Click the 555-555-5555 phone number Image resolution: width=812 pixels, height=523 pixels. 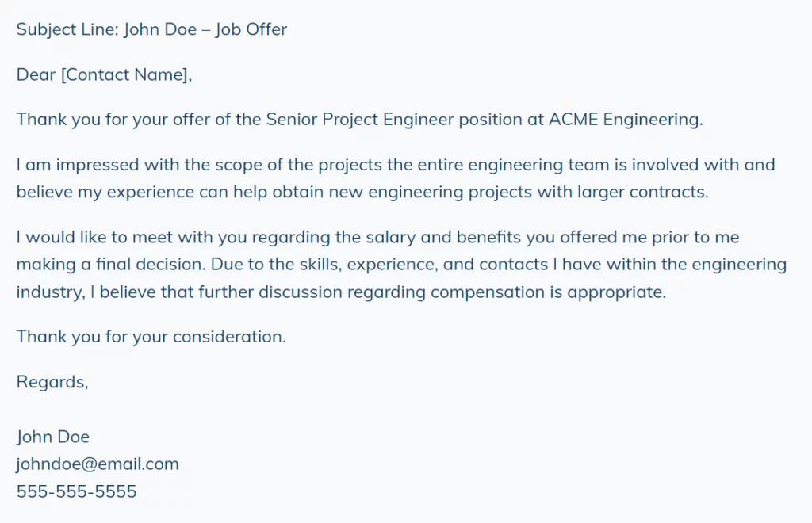pyautogui.click(x=77, y=491)
